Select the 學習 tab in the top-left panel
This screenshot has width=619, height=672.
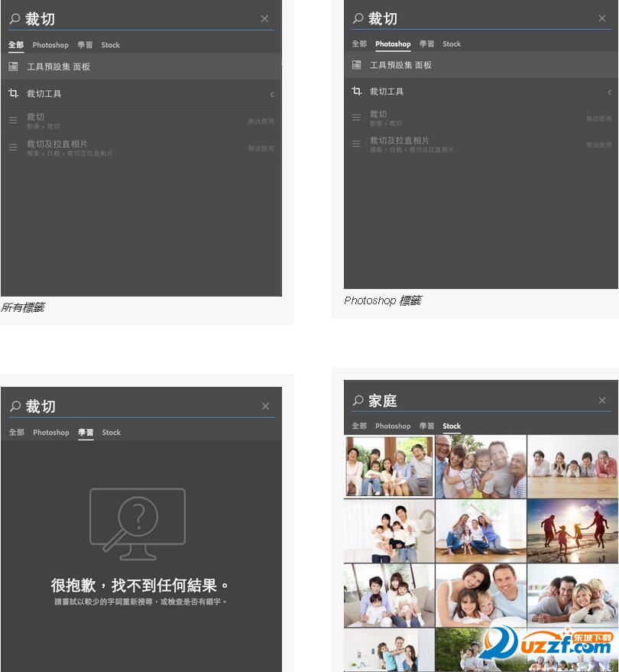85,45
